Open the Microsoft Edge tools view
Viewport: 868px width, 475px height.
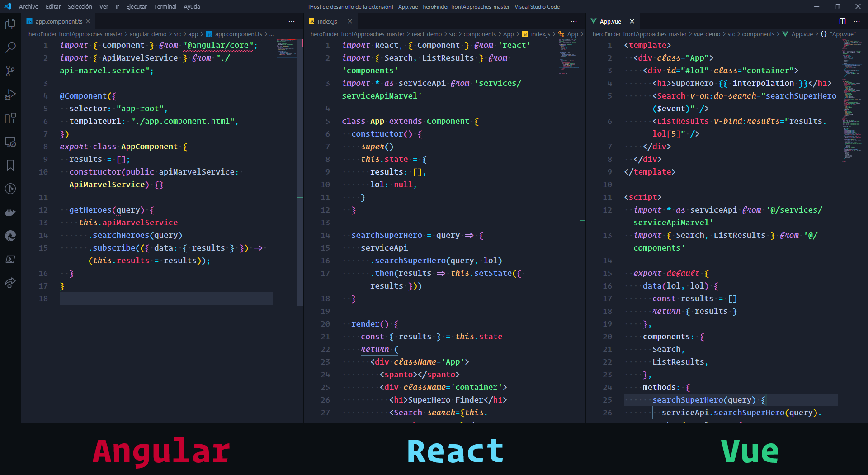[10, 236]
